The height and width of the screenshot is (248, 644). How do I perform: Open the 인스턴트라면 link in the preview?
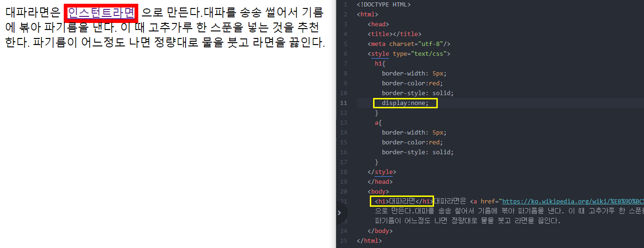click(101, 13)
